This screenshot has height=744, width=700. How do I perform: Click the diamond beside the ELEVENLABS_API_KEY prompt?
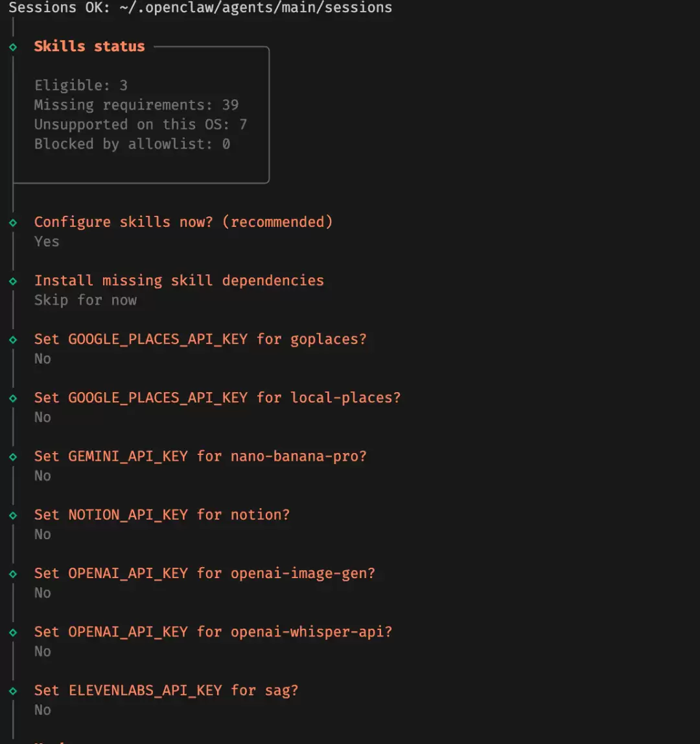click(x=13, y=691)
